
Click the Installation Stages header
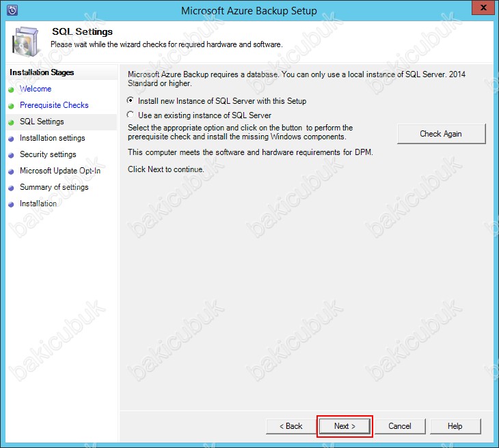click(42, 72)
